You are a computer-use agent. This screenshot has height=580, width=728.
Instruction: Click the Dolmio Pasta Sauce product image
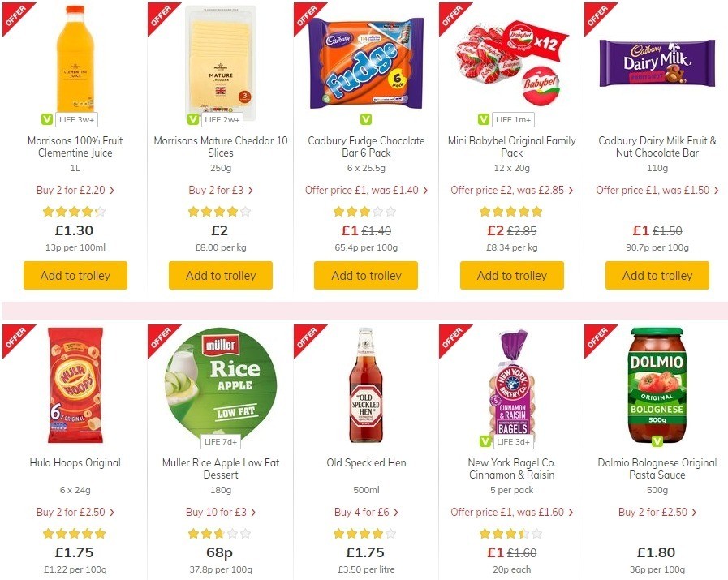657,385
